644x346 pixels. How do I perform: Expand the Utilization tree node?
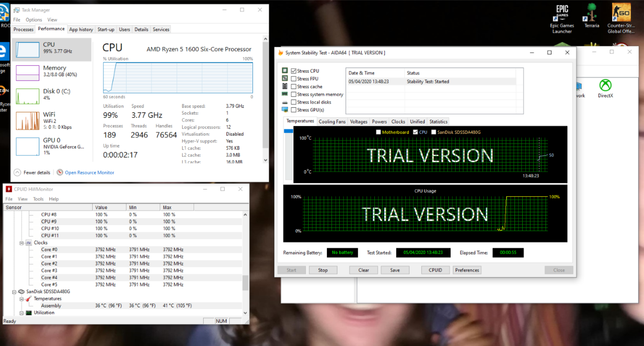click(22, 313)
